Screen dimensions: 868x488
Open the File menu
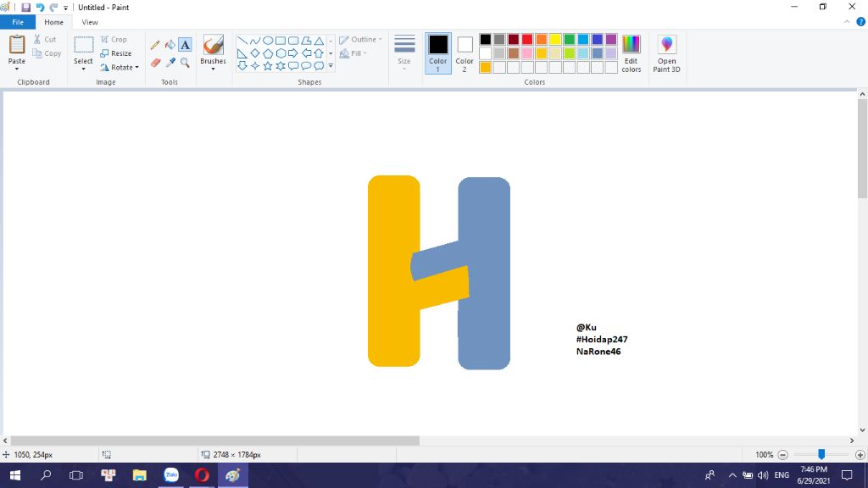[x=18, y=22]
